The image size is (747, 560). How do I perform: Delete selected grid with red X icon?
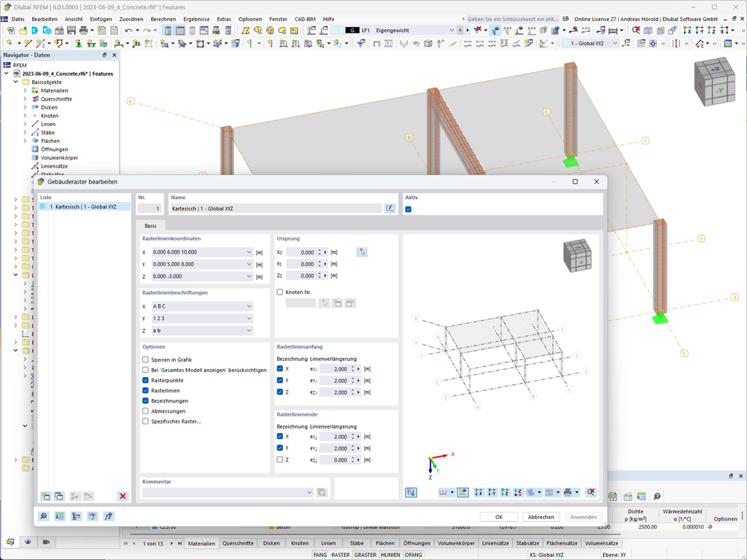(x=123, y=496)
